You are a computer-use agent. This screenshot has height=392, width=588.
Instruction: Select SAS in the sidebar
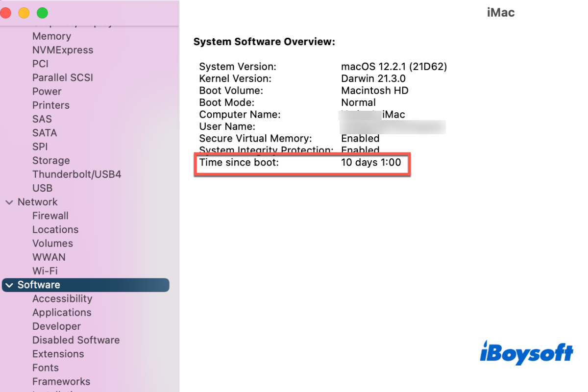[x=42, y=119]
